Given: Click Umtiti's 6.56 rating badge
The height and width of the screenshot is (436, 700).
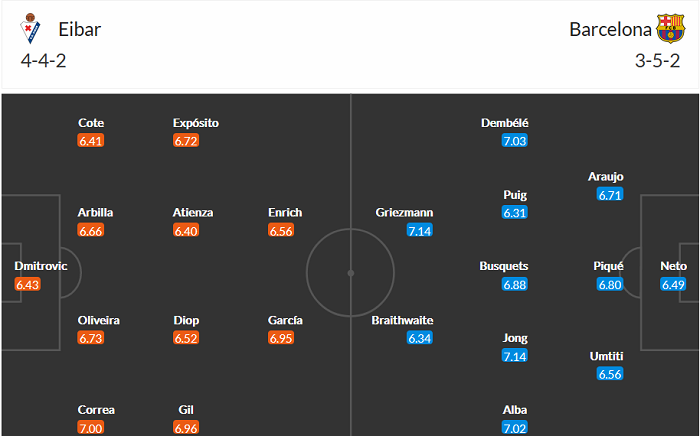Looking at the screenshot, I should (x=610, y=374).
